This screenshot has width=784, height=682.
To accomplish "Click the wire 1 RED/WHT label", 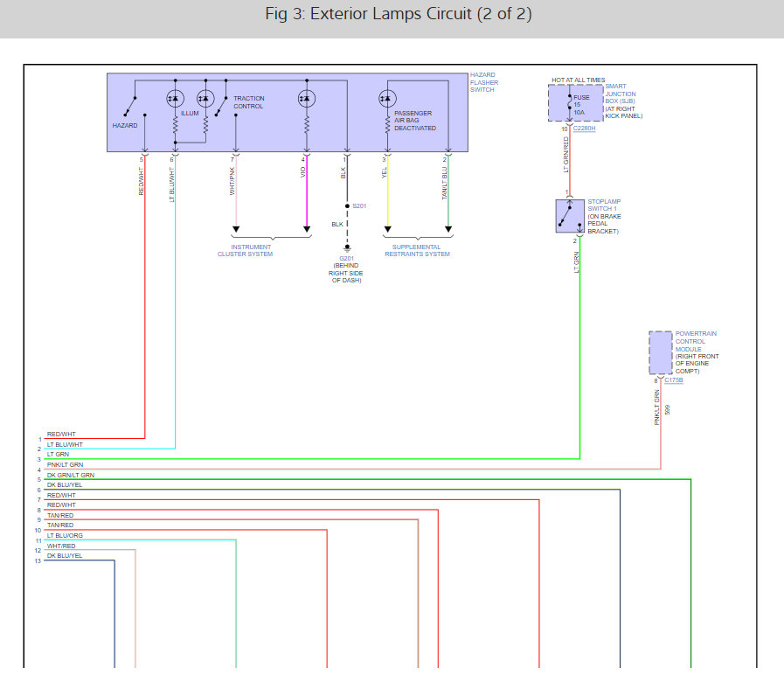I will pyautogui.click(x=61, y=435).
